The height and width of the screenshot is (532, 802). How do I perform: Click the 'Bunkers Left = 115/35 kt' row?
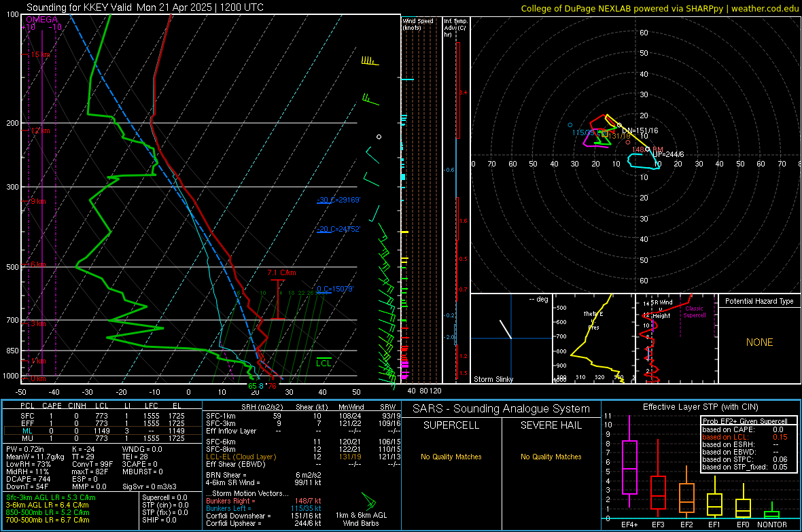(264, 508)
